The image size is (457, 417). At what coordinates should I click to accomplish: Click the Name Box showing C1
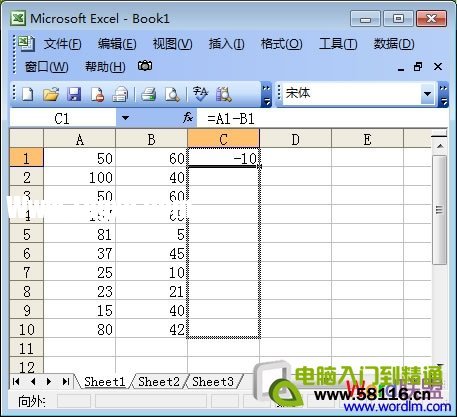[63, 118]
